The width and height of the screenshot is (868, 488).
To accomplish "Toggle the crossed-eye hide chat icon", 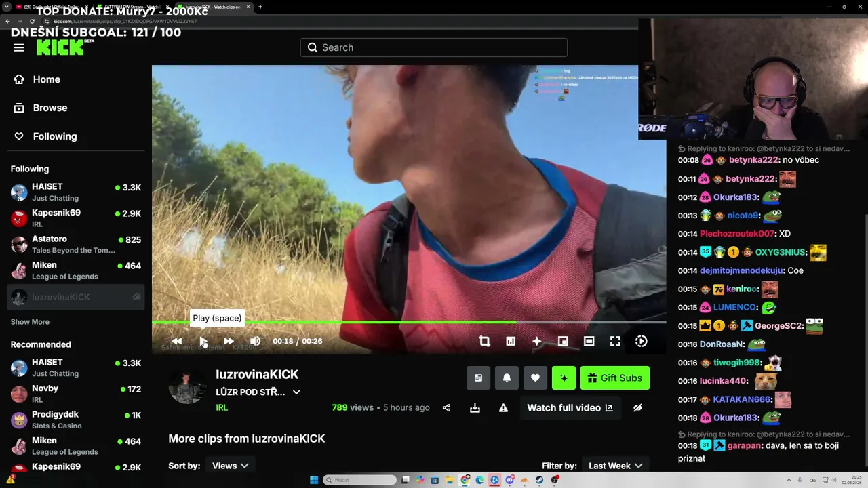I will tap(637, 408).
